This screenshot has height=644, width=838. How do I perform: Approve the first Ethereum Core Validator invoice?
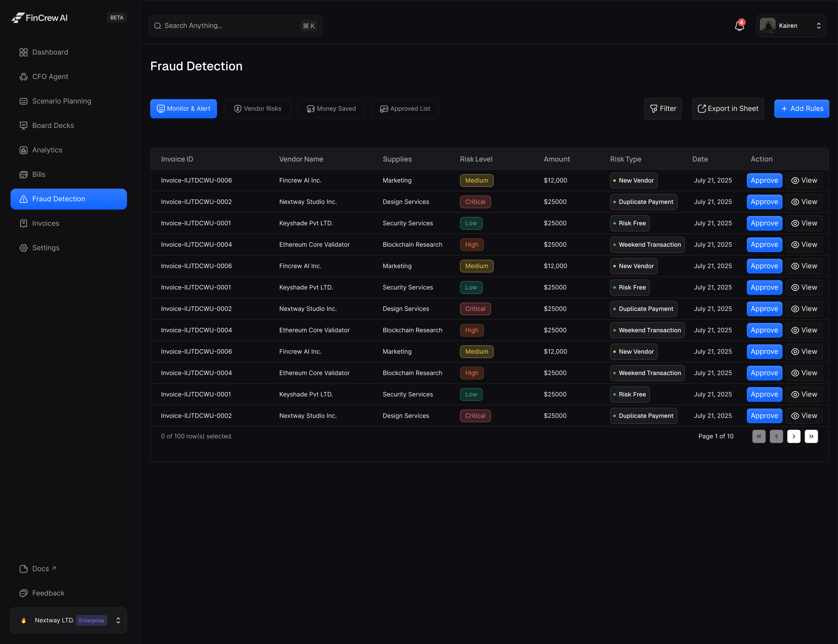point(764,245)
